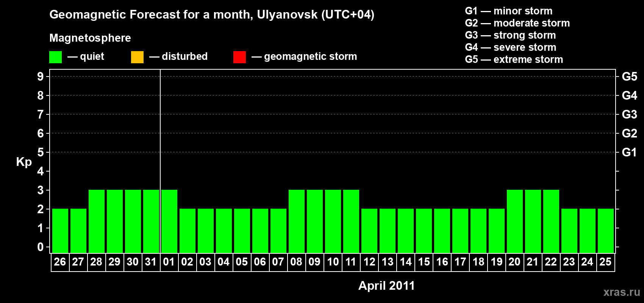This screenshot has width=644, height=303.
Task: Click the green bar for April 05
Action: 242,231
